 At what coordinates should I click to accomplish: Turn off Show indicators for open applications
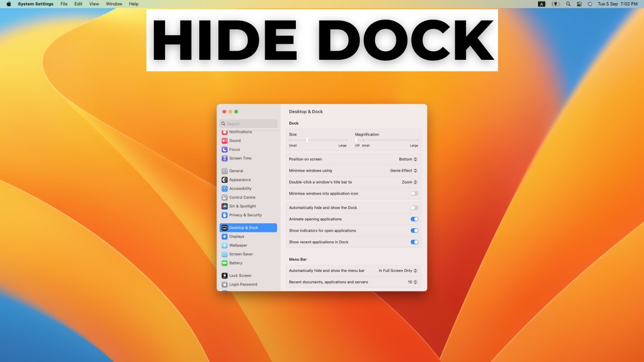[414, 231]
